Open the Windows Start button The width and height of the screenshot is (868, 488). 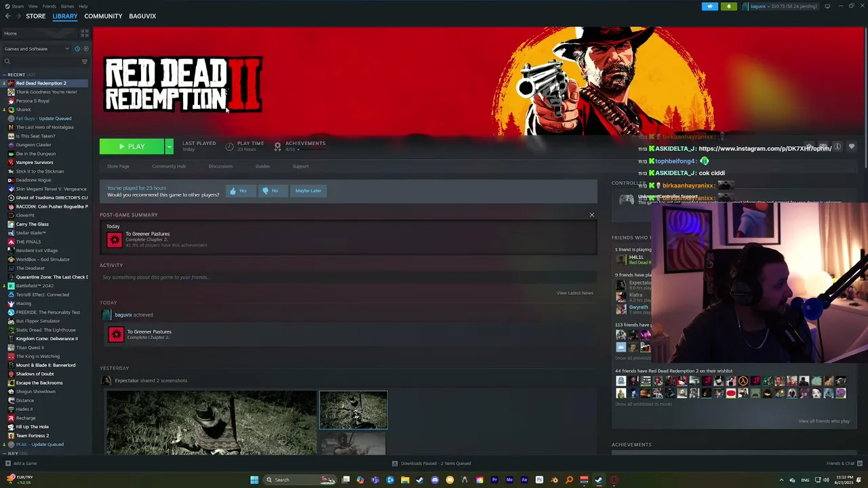[x=254, y=480]
